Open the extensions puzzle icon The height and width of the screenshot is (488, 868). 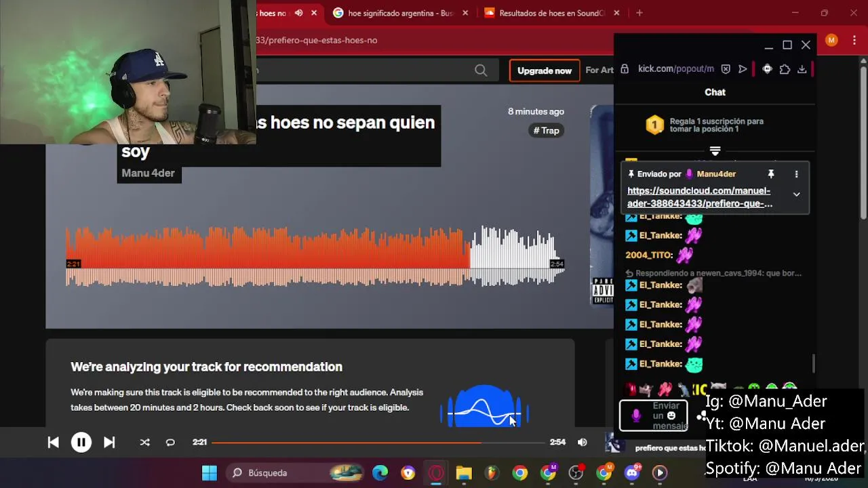click(785, 68)
